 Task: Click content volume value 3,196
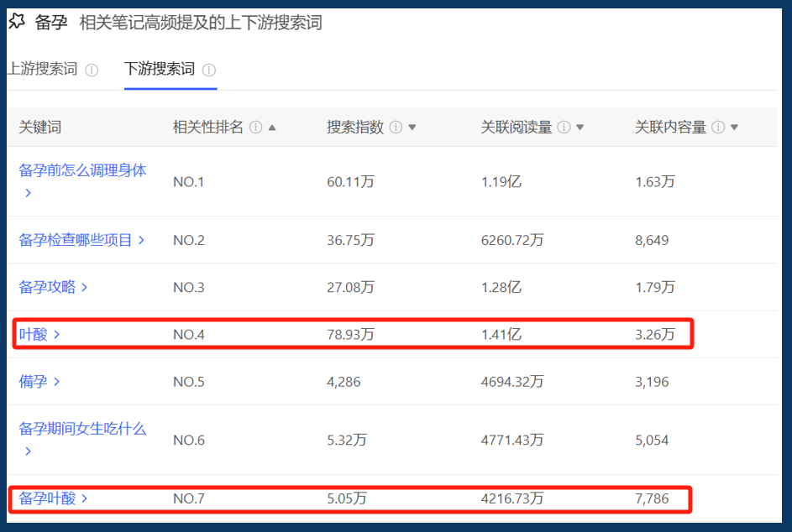tap(652, 382)
